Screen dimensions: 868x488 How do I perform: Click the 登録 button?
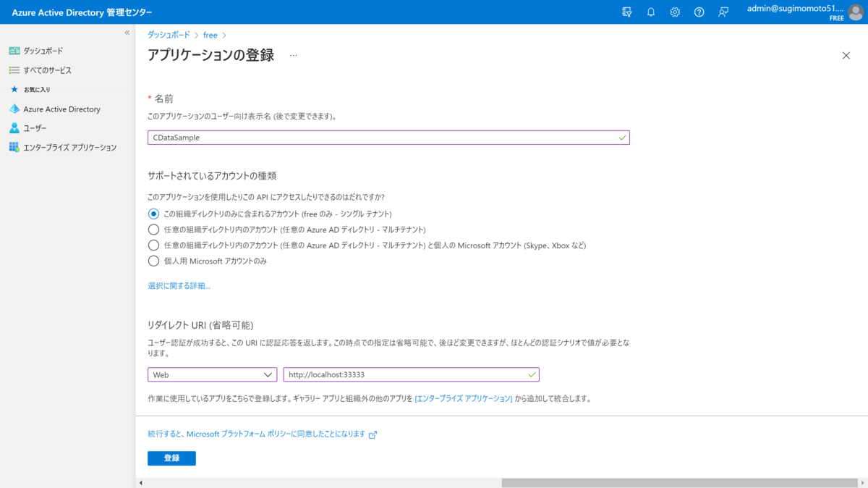point(171,458)
